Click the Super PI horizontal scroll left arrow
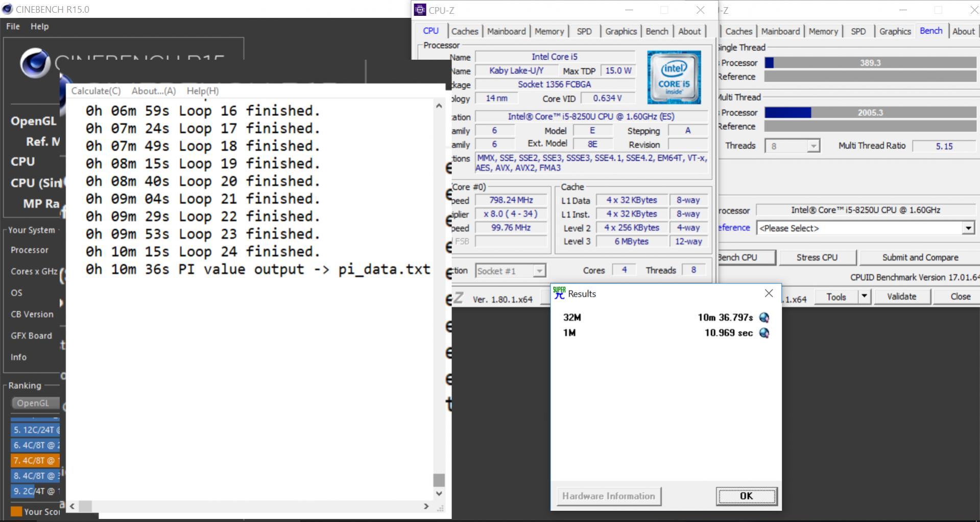Viewport: 980px width, 522px height. (x=73, y=506)
